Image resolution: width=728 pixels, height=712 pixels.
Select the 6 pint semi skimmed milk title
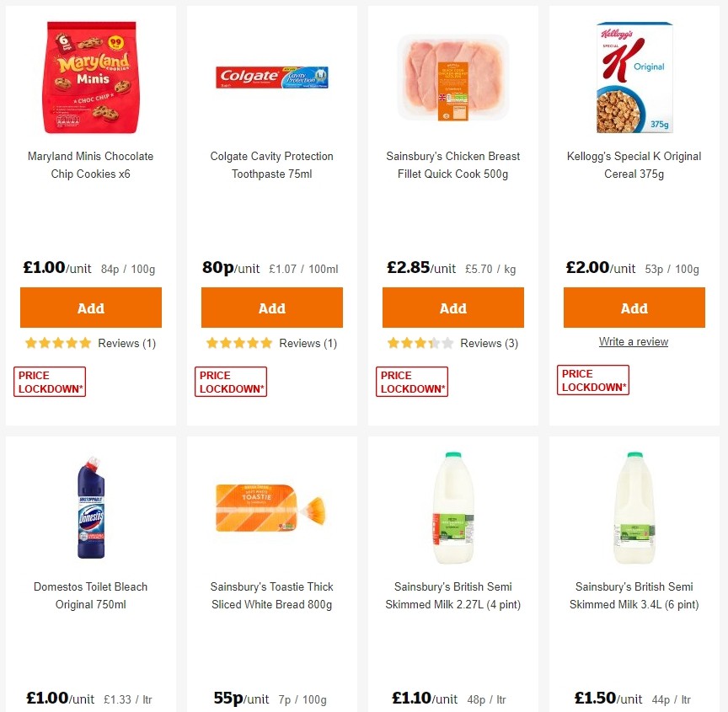(634, 596)
